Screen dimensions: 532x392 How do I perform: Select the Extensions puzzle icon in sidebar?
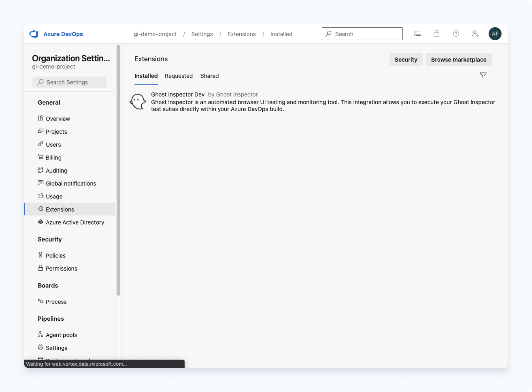pos(41,209)
